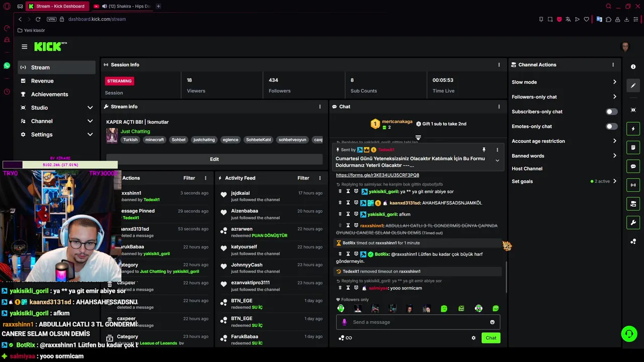Select the minecraft stream tag
The width and height of the screenshot is (644, 362).
pos(154,140)
